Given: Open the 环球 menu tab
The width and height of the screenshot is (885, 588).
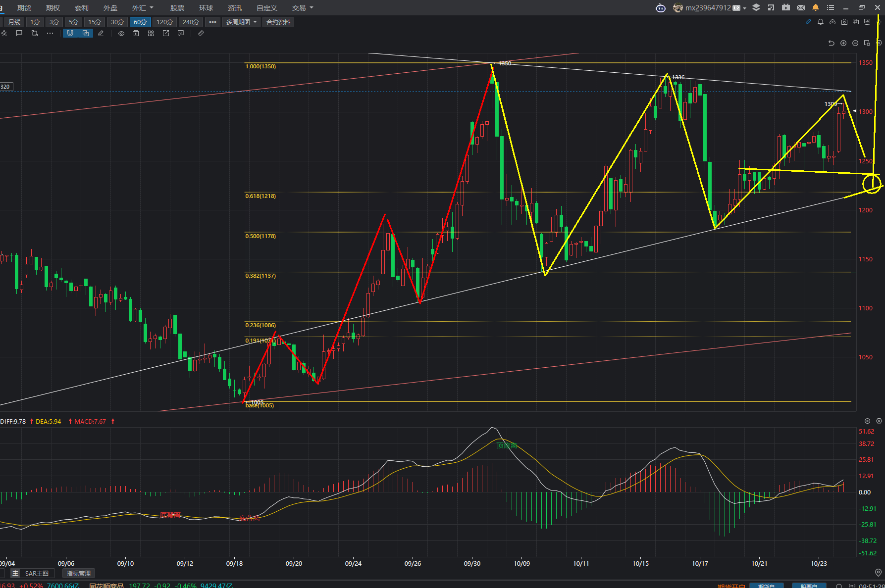Looking at the screenshot, I should point(206,8).
